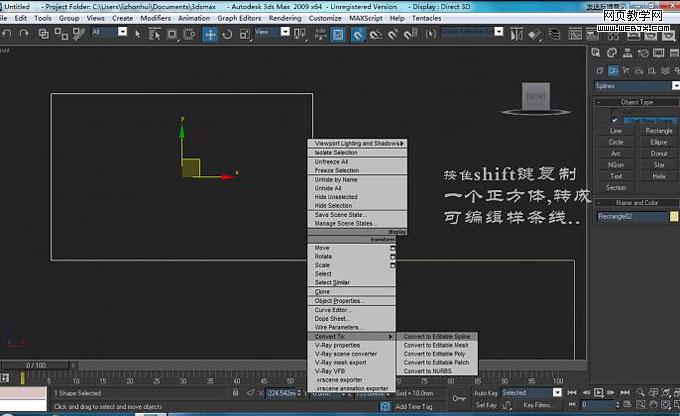680x416 pixels.
Task: Open Move transform settings box
Action: [392, 248]
